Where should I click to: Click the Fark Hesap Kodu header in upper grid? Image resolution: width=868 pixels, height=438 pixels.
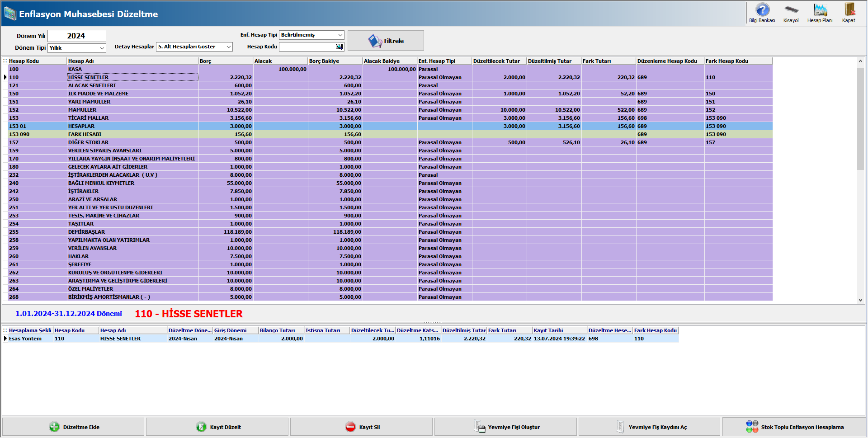[x=738, y=61]
